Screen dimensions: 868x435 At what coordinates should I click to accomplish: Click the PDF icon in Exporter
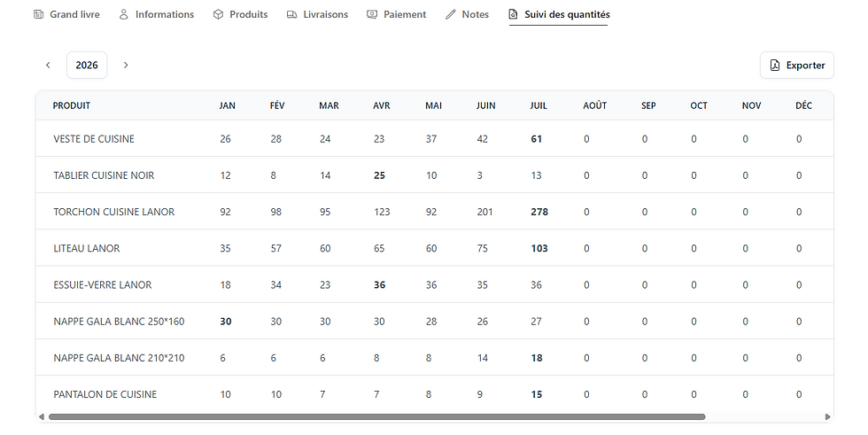click(x=775, y=66)
